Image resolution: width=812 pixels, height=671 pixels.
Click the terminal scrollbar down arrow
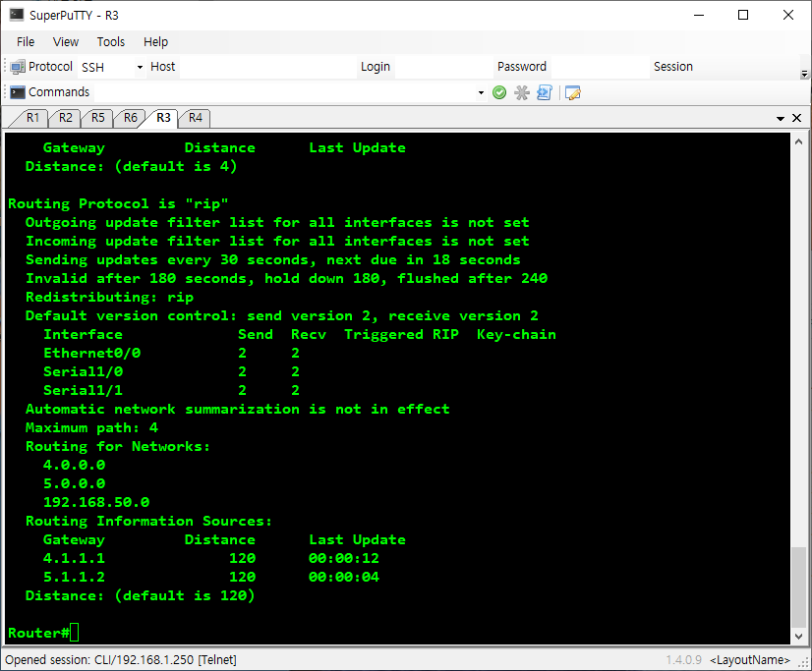tap(798, 636)
